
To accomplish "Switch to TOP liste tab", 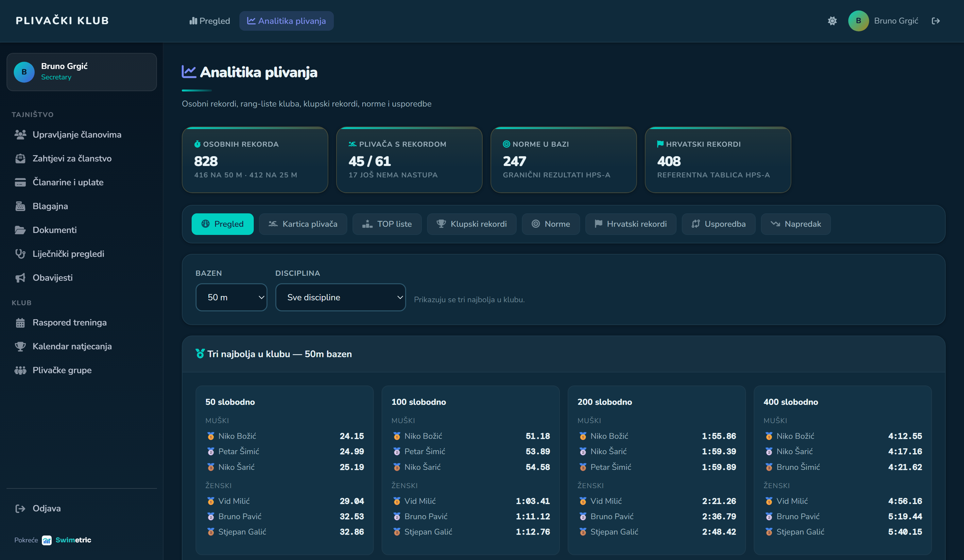I will point(387,224).
